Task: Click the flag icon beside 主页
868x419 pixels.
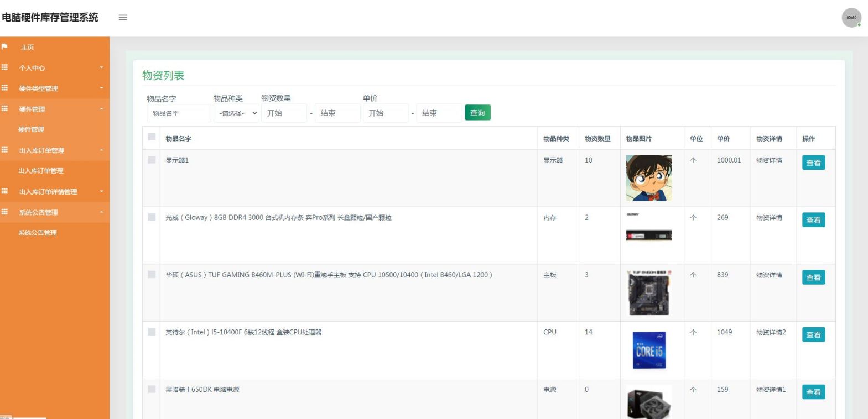Action: [4, 47]
